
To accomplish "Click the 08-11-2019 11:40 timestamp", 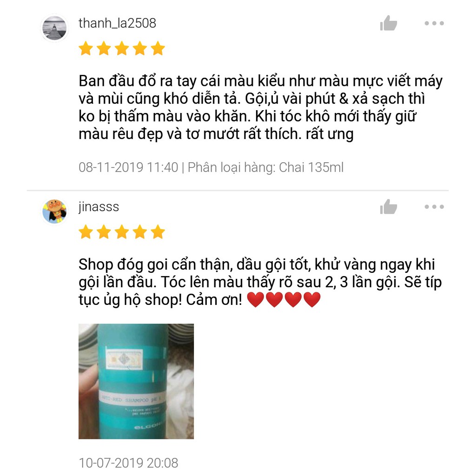I will [x=128, y=167].
